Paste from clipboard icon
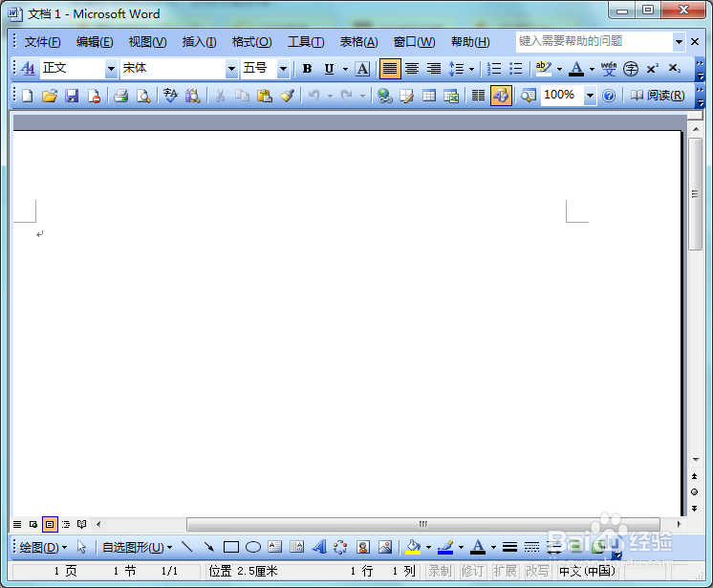Screen dimensions: 713x588 coord(264,96)
